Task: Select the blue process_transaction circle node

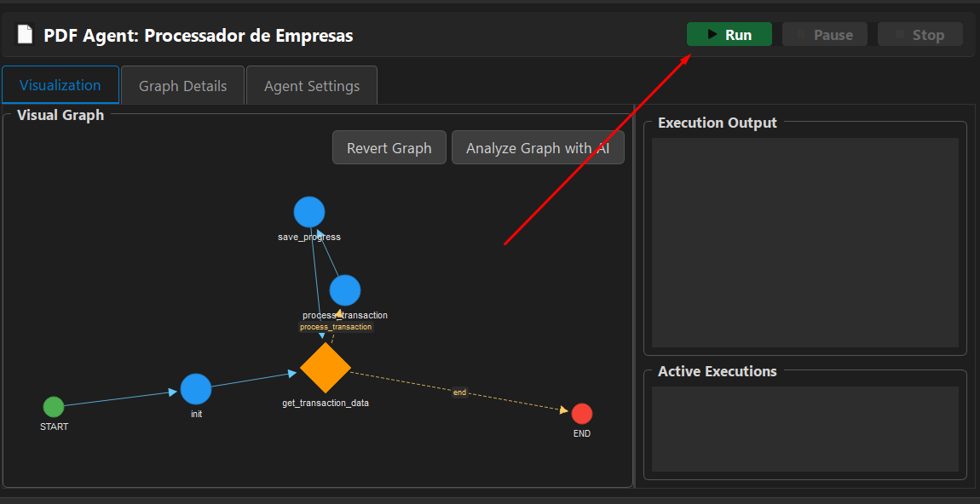Action: coord(345,290)
